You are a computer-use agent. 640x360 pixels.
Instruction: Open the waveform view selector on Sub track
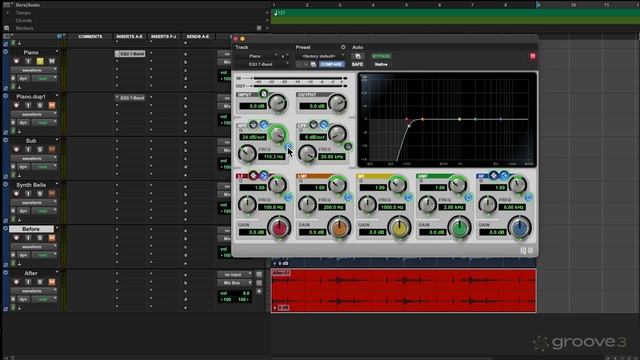pos(34,158)
